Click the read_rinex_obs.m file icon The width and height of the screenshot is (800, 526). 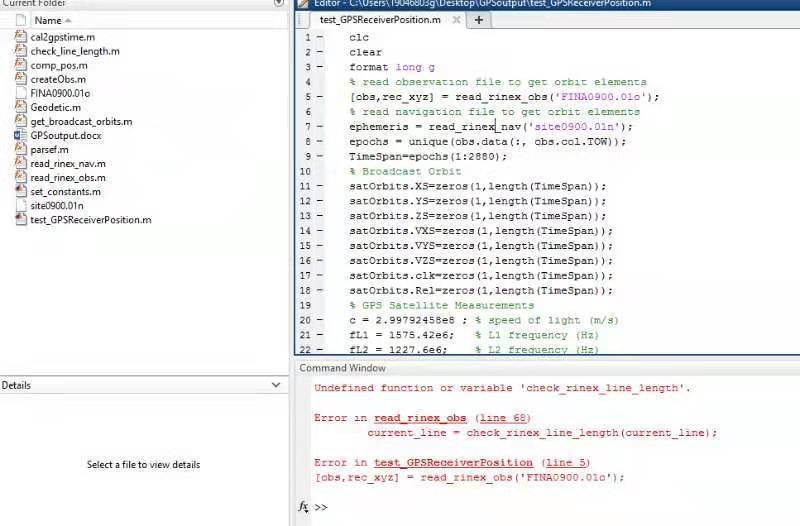click(x=21, y=177)
